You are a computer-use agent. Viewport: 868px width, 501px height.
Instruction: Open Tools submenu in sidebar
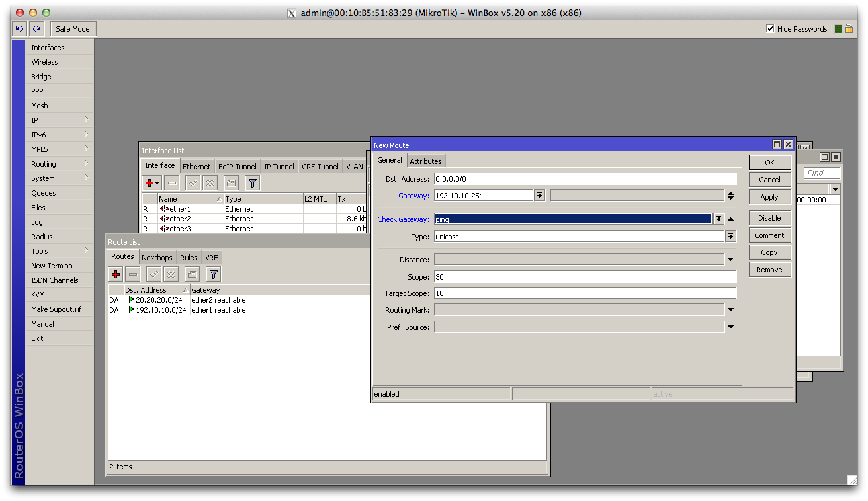pos(60,251)
